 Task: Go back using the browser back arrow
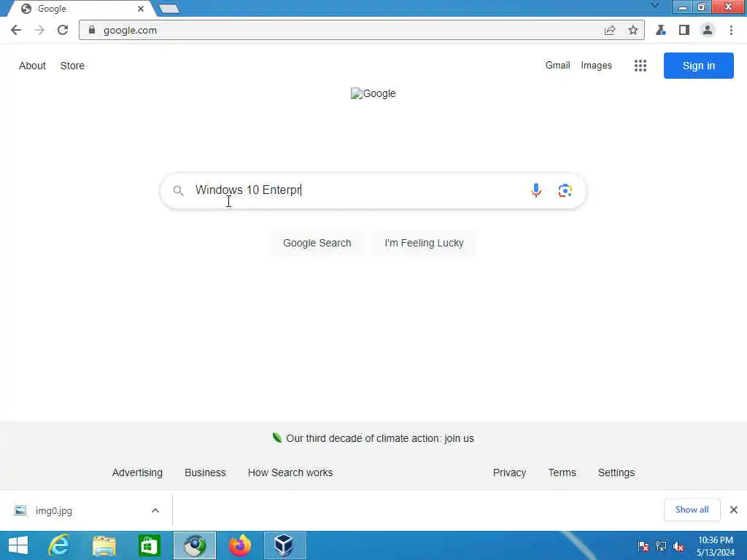tap(16, 30)
